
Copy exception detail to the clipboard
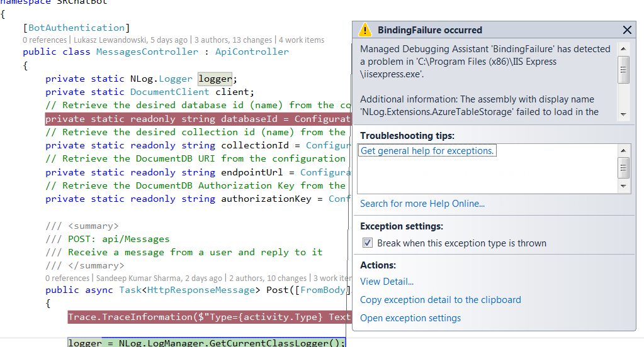pyautogui.click(x=440, y=300)
